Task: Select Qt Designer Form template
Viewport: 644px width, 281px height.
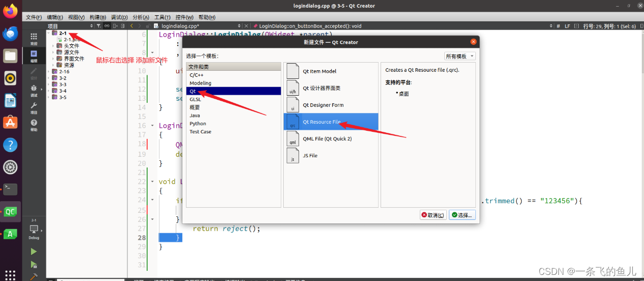Action: click(x=331, y=105)
